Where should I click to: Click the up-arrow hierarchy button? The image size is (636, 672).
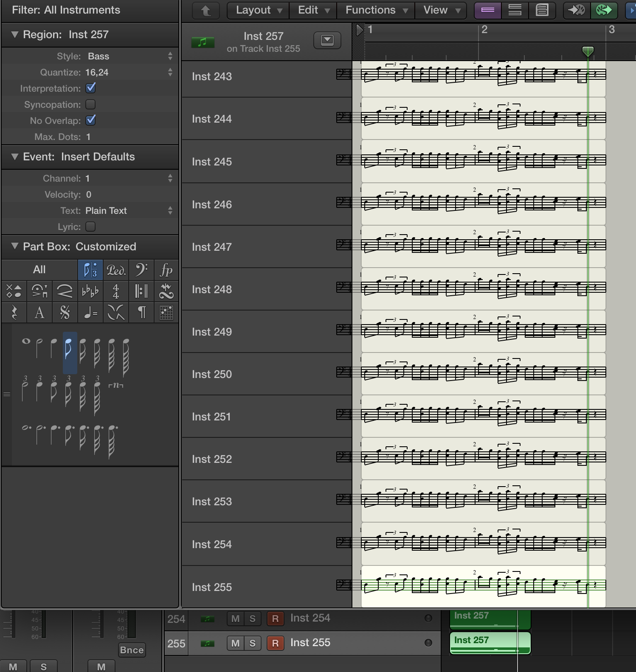click(206, 10)
